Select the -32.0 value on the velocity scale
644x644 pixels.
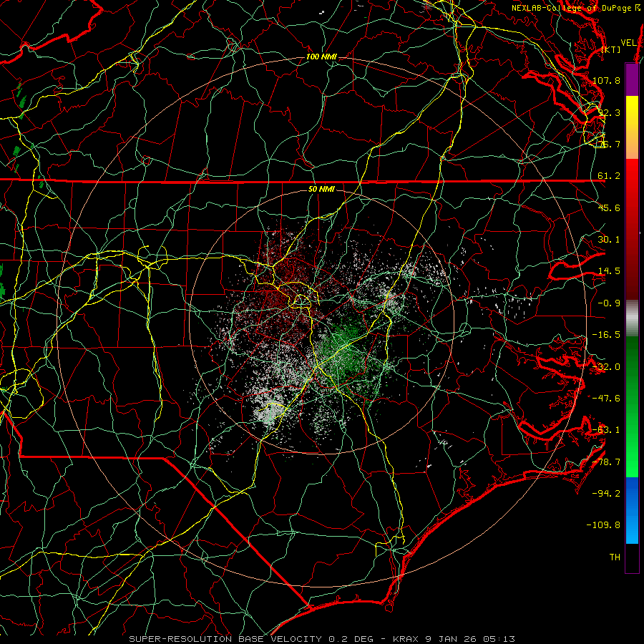pos(606,367)
